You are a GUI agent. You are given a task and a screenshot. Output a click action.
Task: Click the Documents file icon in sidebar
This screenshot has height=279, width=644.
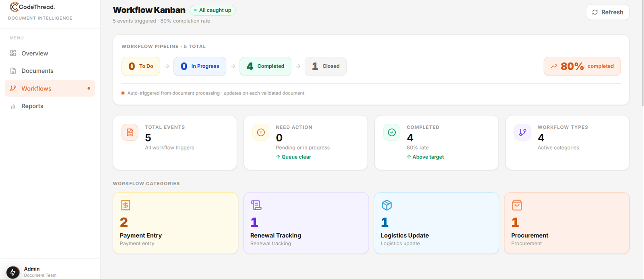coord(13,71)
